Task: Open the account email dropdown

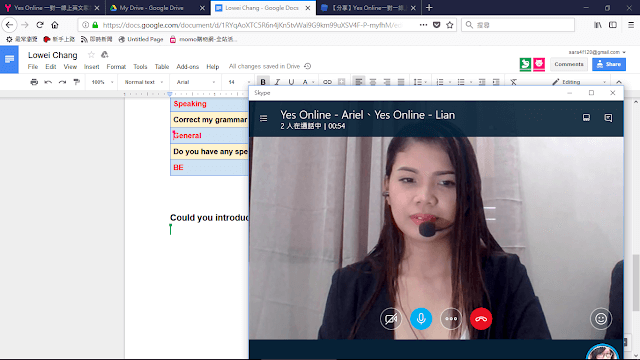Action: 597,52
